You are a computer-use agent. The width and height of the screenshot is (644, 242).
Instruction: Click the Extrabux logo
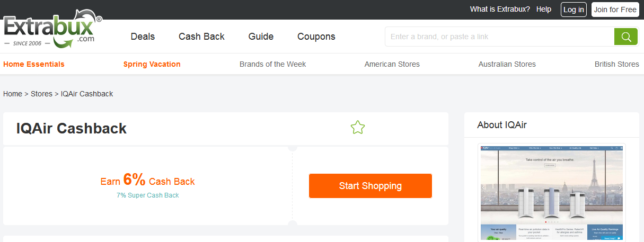coord(52,29)
